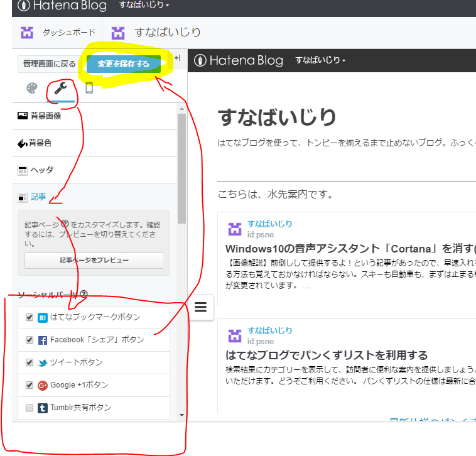
Task: Expand the ヘッダ section
Action: (94, 170)
